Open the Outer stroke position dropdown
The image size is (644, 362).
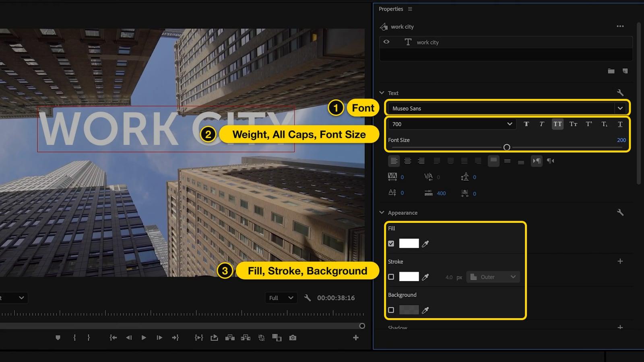(x=493, y=277)
